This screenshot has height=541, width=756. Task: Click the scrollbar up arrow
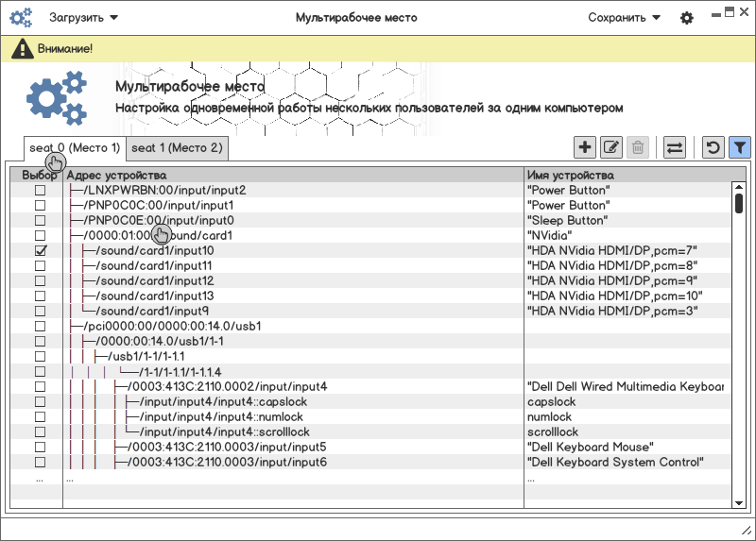point(739,187)
